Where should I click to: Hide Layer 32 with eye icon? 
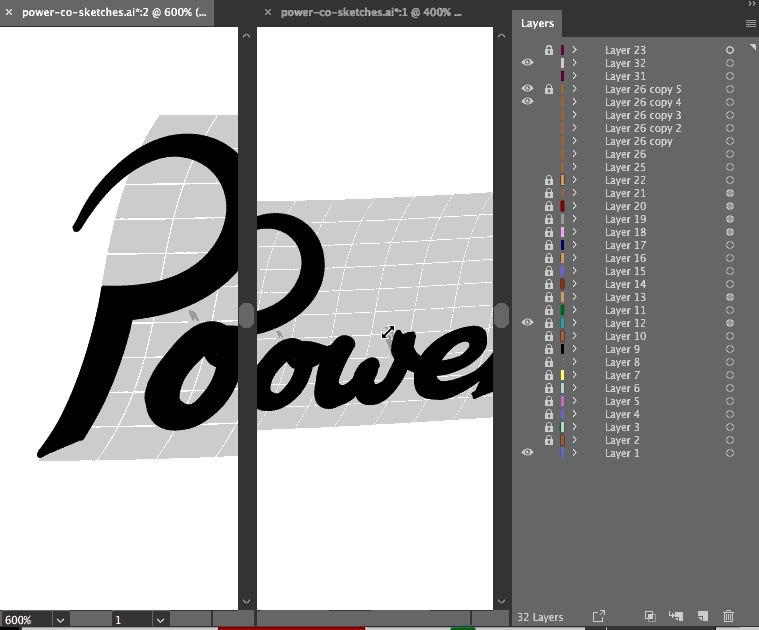pos(528,62)
